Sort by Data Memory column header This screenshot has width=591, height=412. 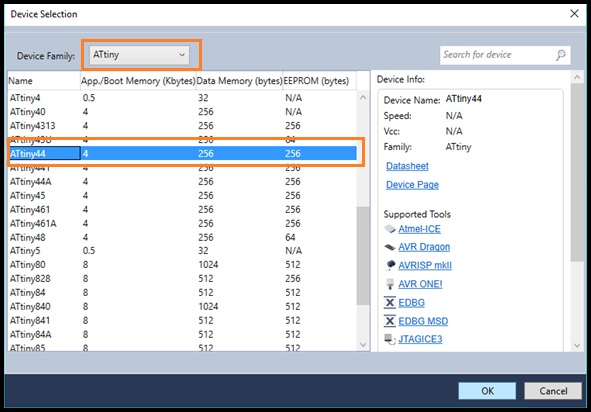tap(239, 81)
